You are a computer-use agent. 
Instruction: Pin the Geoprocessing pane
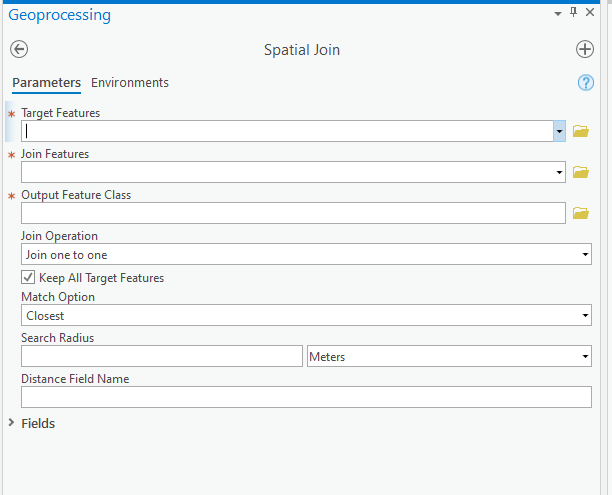(573, 12)
